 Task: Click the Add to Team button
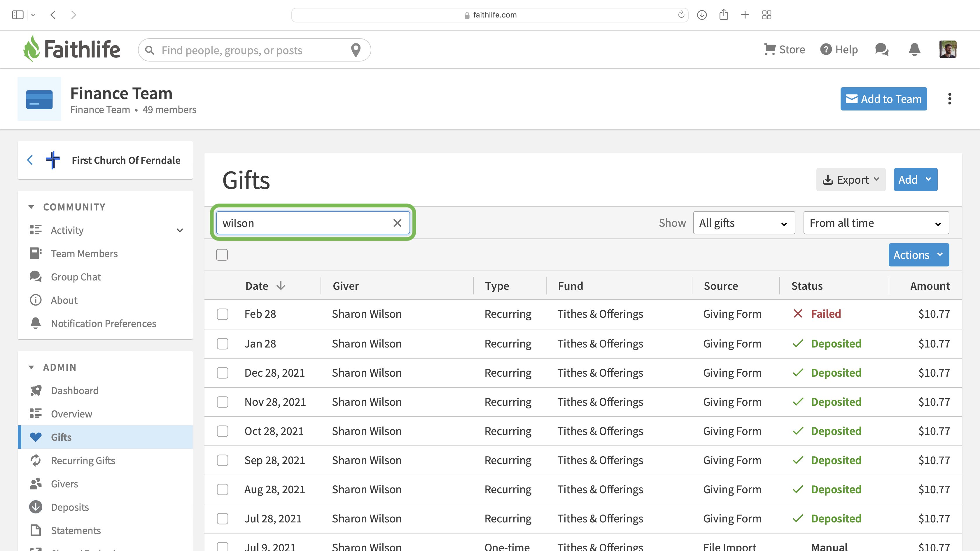(883, 99)
